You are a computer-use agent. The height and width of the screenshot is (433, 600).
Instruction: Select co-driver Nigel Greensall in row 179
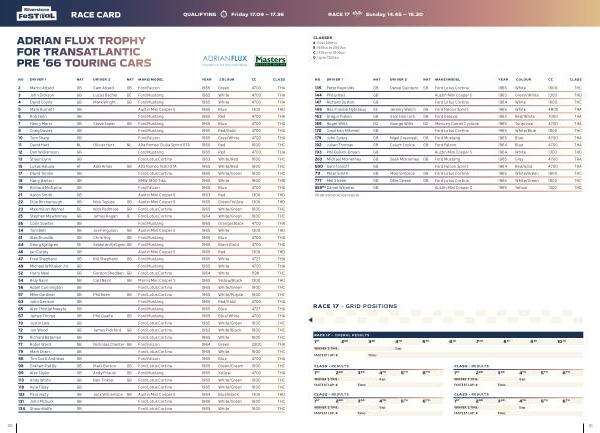pos(403,138)
